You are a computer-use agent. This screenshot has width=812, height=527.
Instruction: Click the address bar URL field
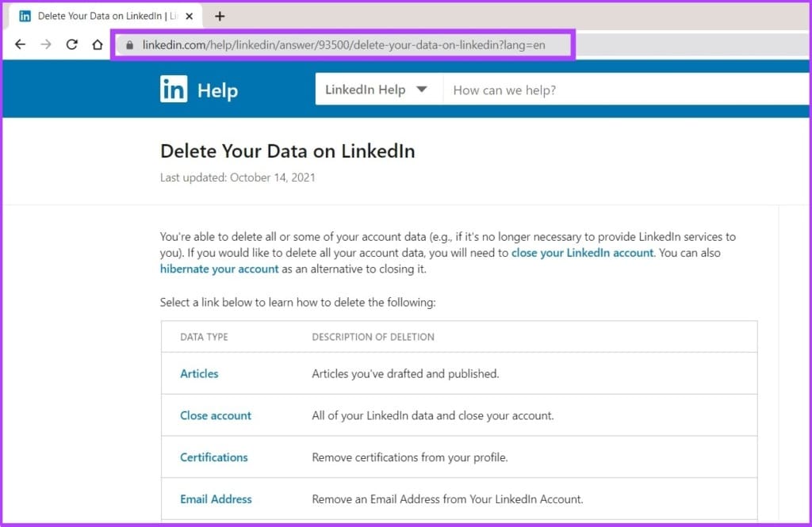coord(343,45)
